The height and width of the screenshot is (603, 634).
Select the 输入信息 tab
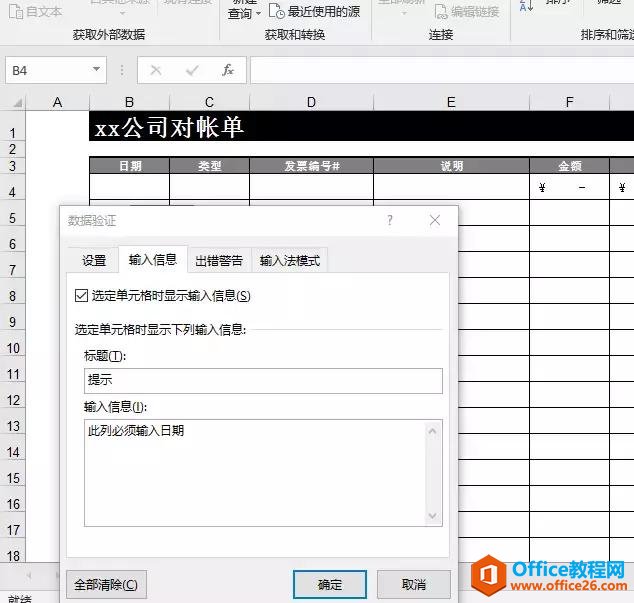(153, 259)
